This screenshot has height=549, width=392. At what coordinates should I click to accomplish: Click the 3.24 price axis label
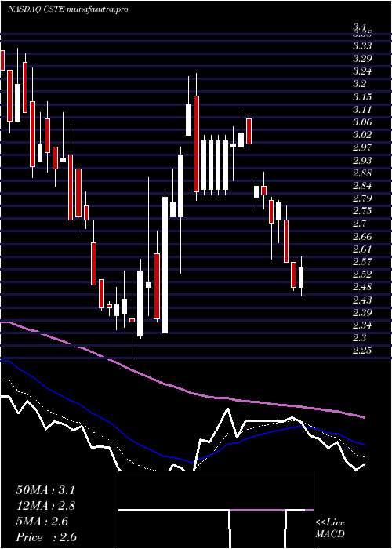(x=362, y=71)
